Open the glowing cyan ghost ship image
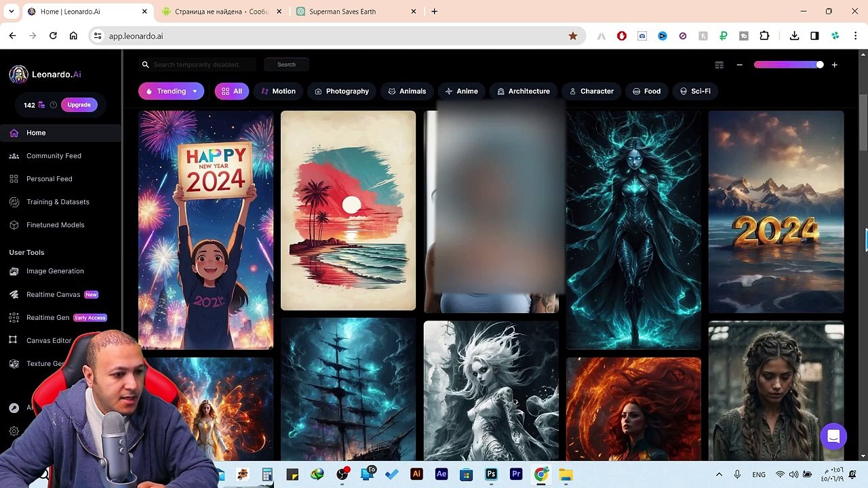The height and width of the screenshot is (488, 868). tap(349, 390)
